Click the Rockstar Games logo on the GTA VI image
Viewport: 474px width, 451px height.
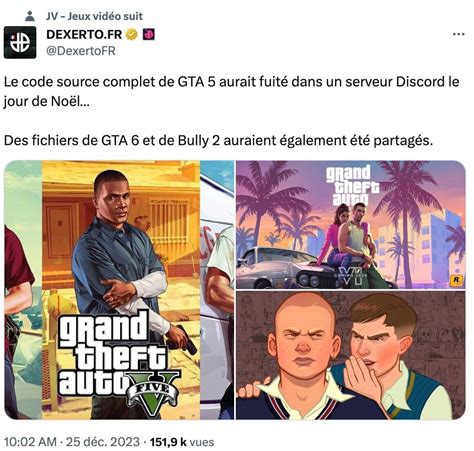(x=456, y=280)
